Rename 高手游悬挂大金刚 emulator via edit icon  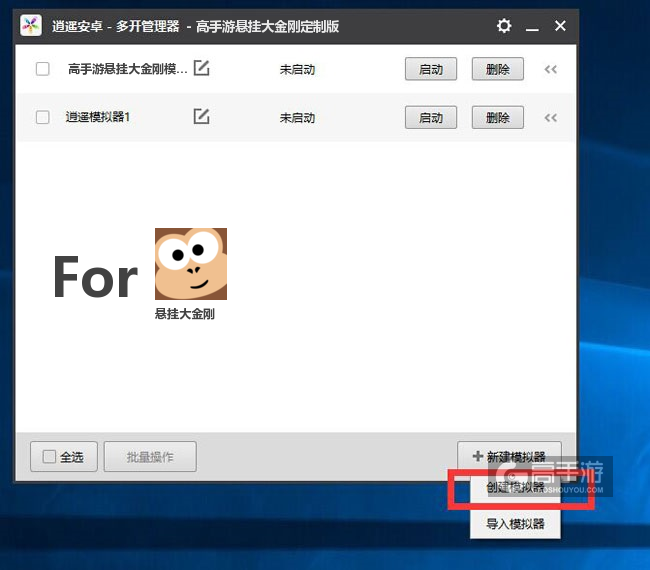202,69
